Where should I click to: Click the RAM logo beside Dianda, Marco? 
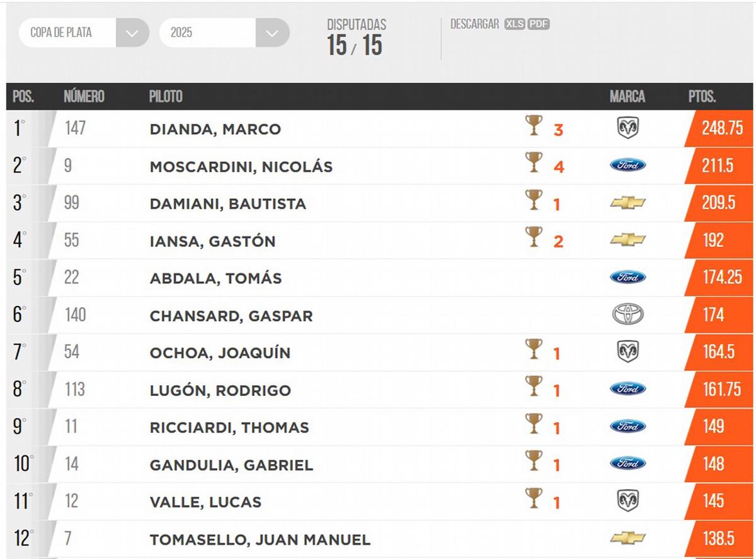point(627,128)
